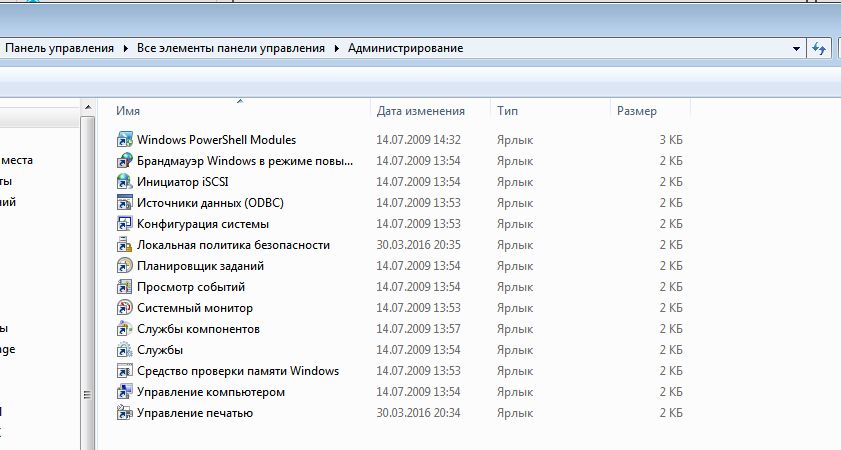Select the Системный монитор name

(x=195, y=308)
